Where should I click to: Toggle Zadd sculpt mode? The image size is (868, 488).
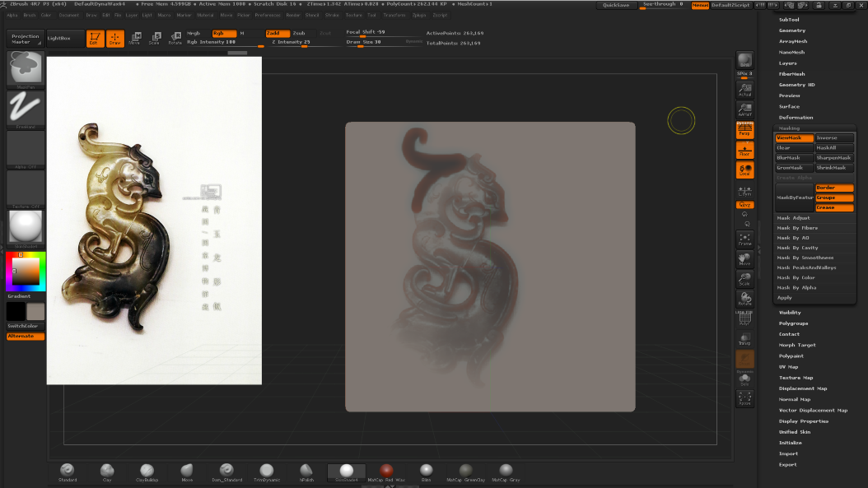pyautogui.click(x=278, y=33)
